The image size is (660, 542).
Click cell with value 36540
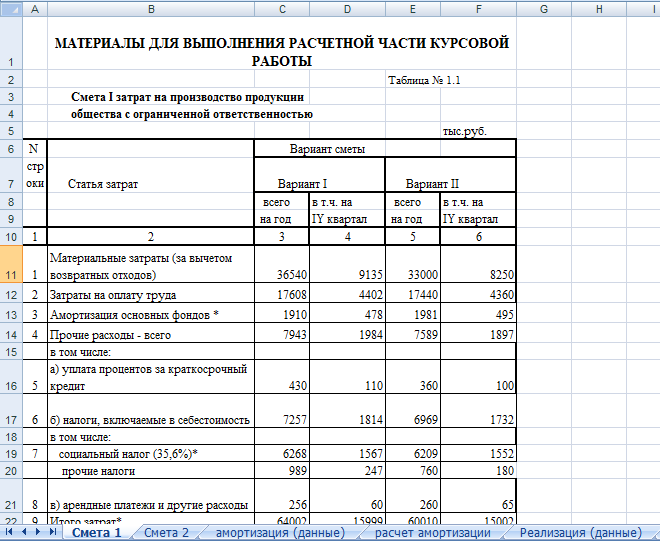(282, 264)
